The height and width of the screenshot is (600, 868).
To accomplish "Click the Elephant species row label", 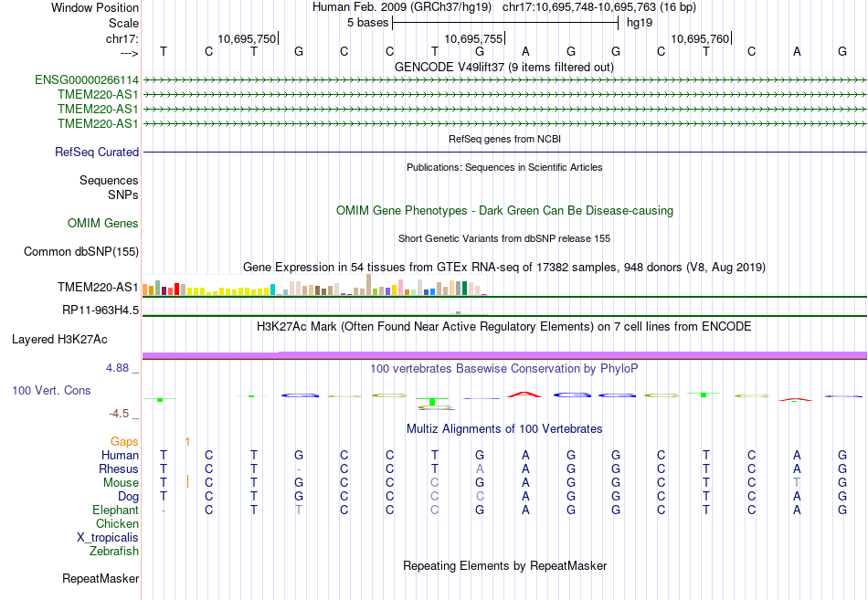I will [115, 510].
